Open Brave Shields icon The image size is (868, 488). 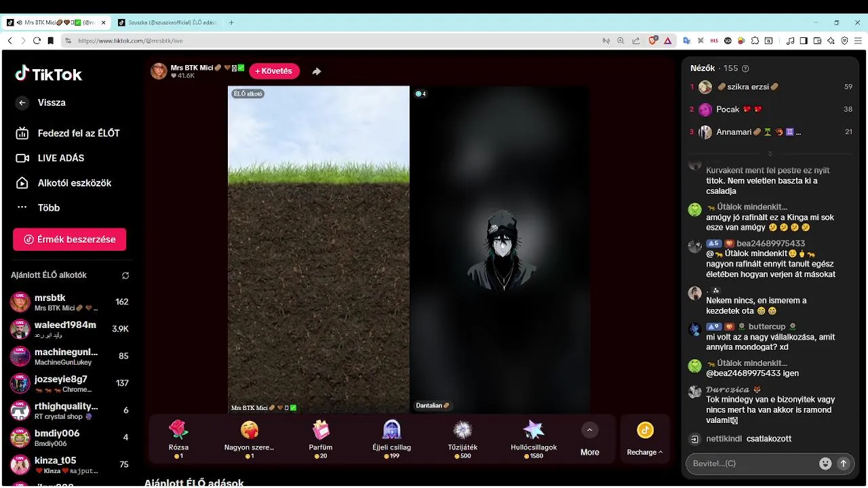coord(653,41)
